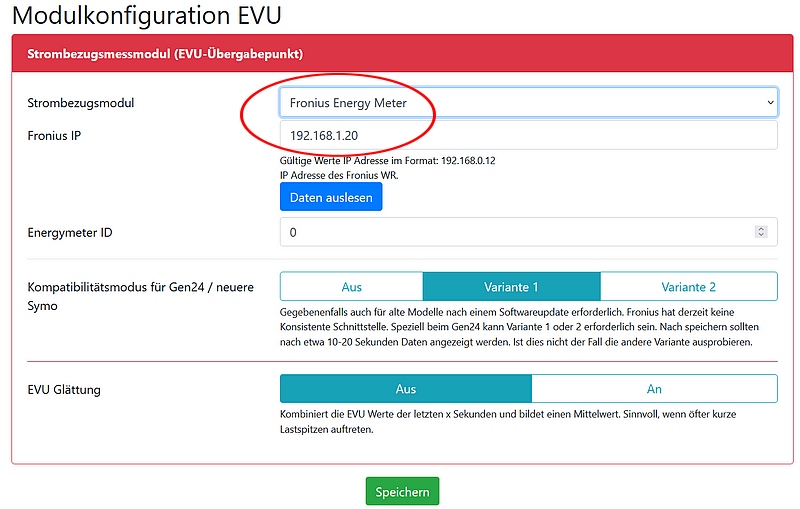The height and width of the screenshot is (509, 800).
Task: Click the Daten auslesen button
Action: point(331,197)
